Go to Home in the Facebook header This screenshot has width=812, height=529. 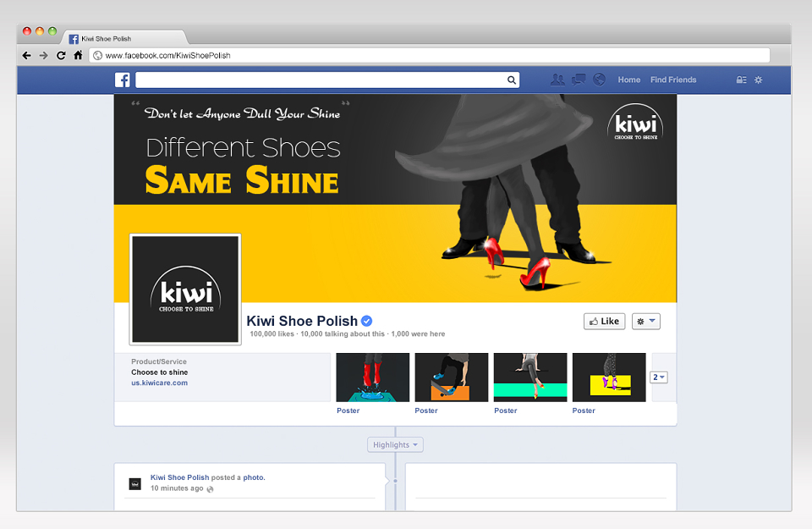628,80
